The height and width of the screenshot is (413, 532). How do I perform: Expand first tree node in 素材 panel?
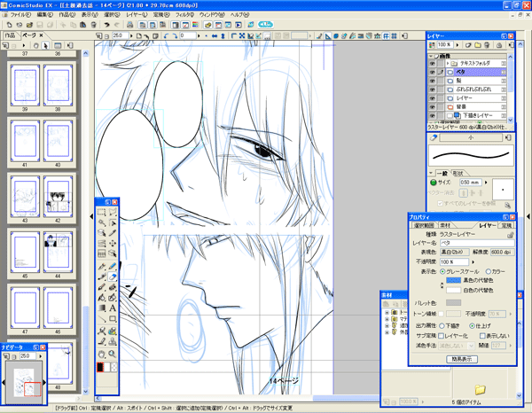(x=387, y=312)
